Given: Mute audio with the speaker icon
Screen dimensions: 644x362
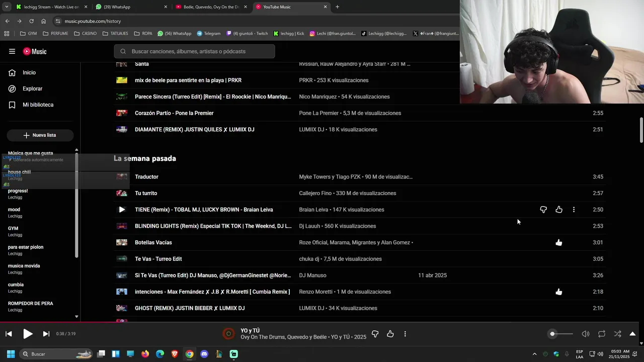Looking at the screenshot, I should click(x=586, y=334).
